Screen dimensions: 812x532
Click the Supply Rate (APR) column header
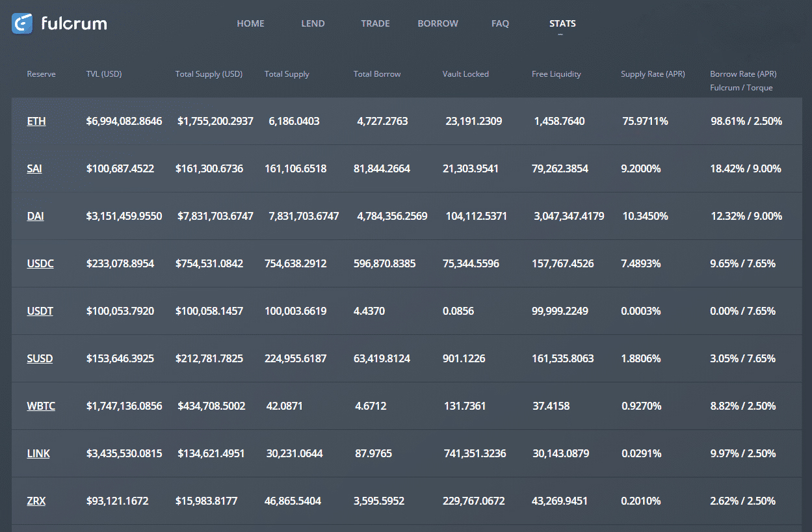pyautogui.click(x=653, y=74)
